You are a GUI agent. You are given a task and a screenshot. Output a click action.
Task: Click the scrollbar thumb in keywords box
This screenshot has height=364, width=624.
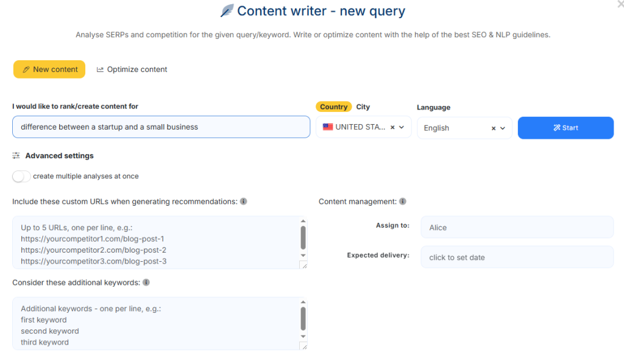pyautogui.click(x=303, y=319)
